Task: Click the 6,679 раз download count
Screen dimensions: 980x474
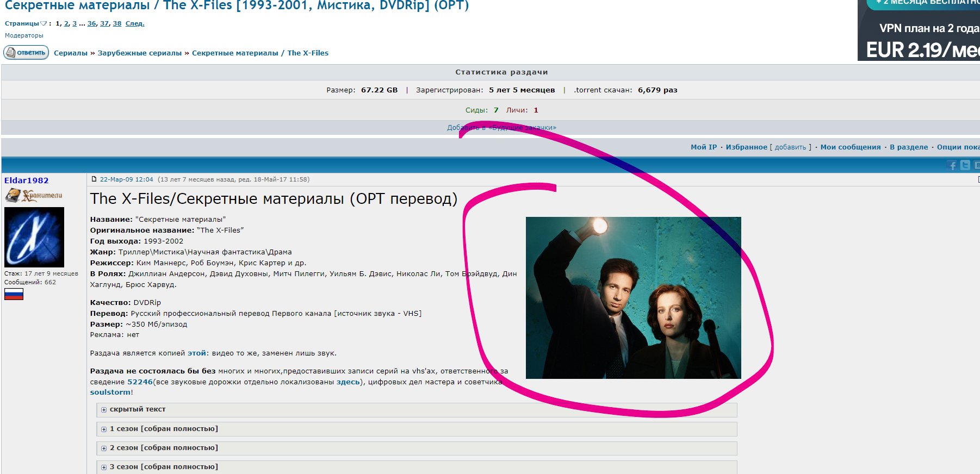Action: pyautogui.click(x=658, y=90)
